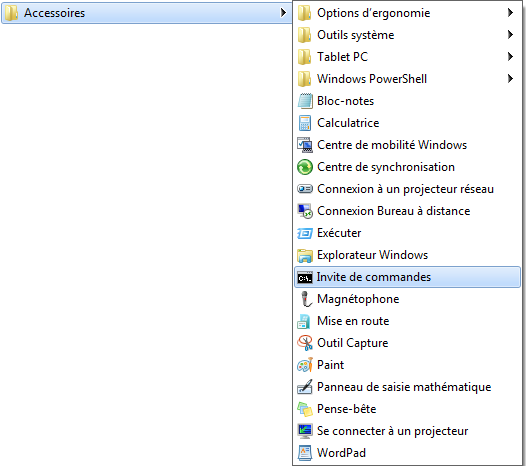The image size is (526, 466).
Task: Click the Outils système folder icon
Action: click(x=305, y=35)
